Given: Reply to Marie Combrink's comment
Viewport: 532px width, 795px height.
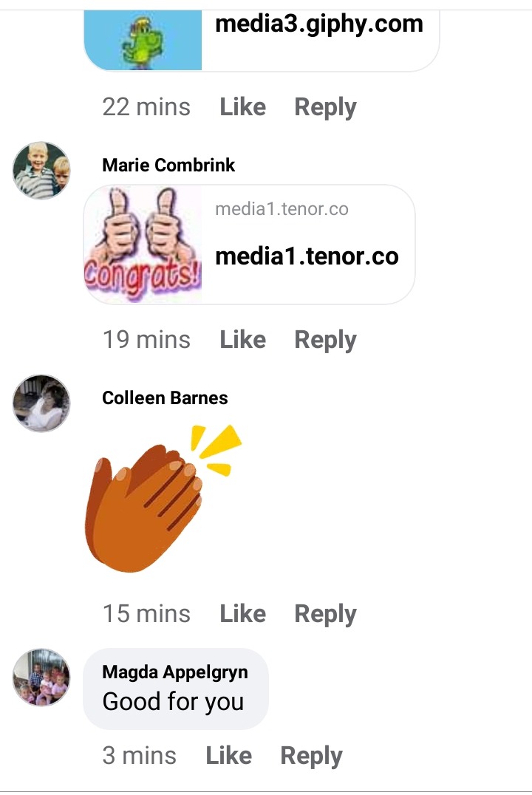Looking at the screenshot, I should [x=326, y=341].
